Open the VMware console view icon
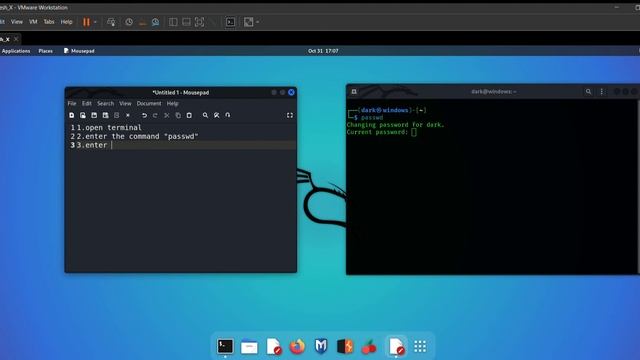 (231, 22)
